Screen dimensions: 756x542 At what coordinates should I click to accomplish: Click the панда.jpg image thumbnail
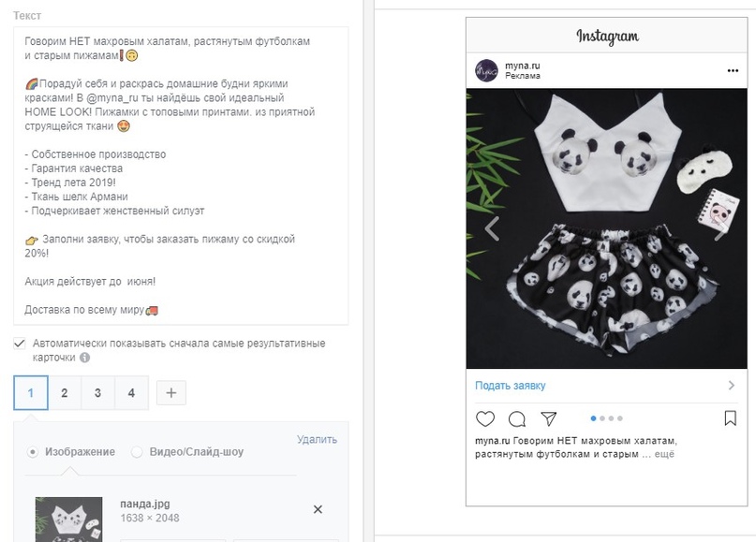click(55, 519)
